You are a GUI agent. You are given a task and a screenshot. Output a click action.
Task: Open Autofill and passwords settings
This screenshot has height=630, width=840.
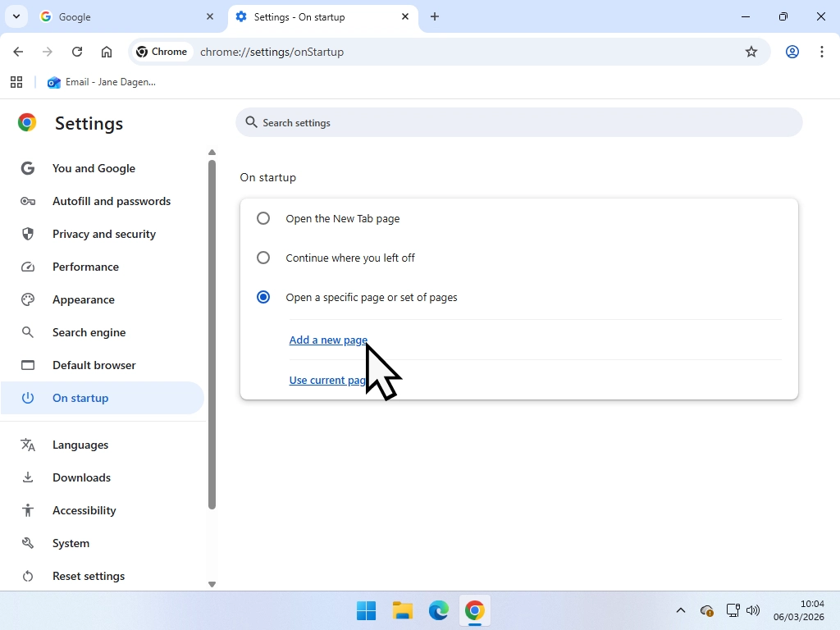tap(103, 202)
